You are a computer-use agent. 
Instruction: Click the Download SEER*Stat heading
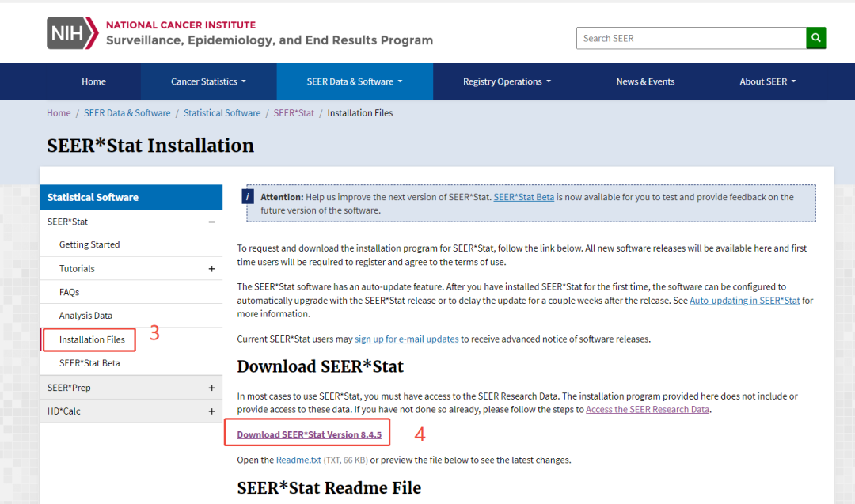click(320, 366)
